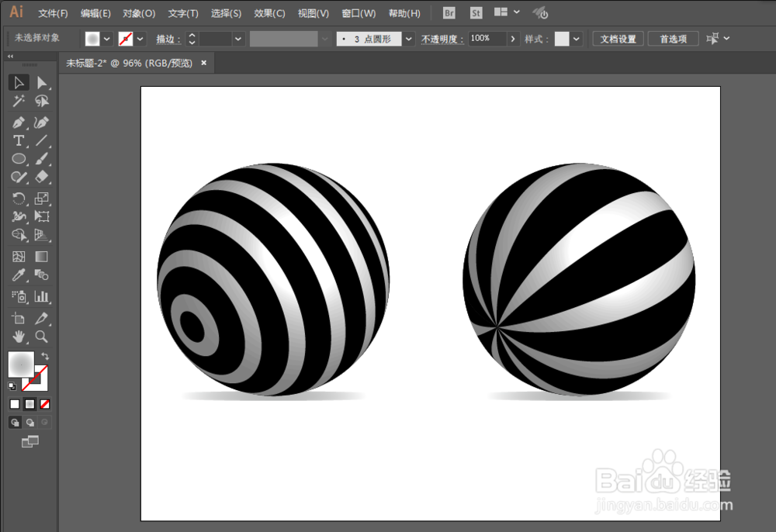
Task: Set paint mode to None
Action: [x=44, y=405]
